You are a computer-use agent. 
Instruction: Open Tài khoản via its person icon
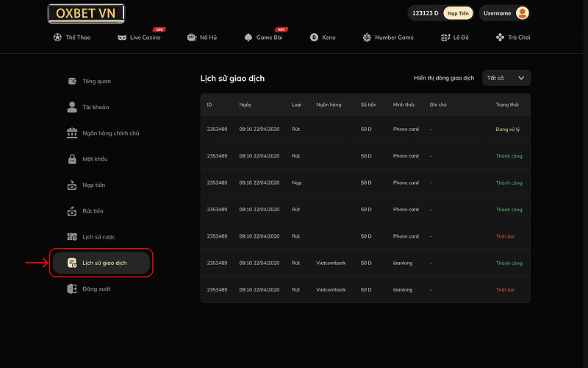pyautogui.click(x=72, y=107)
